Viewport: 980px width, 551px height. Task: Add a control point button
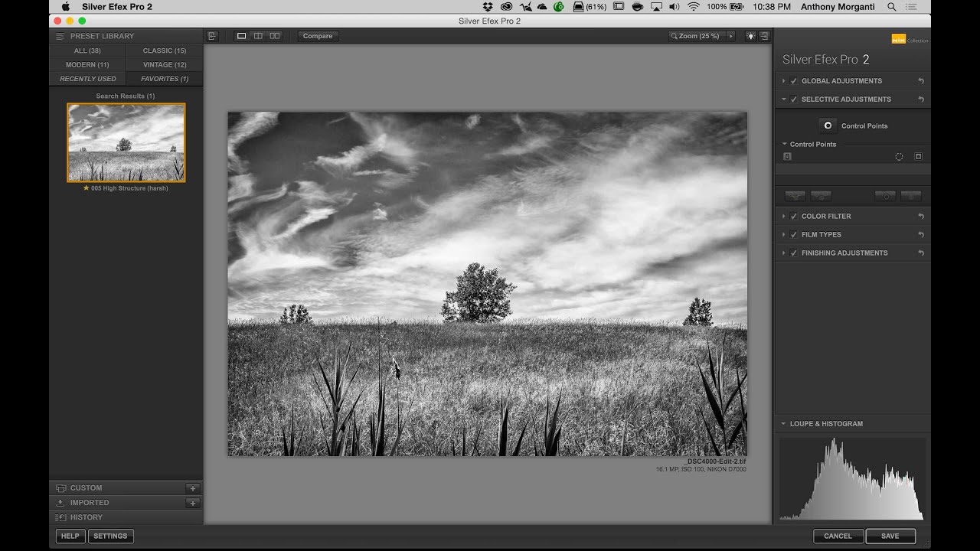pos(828,126)
